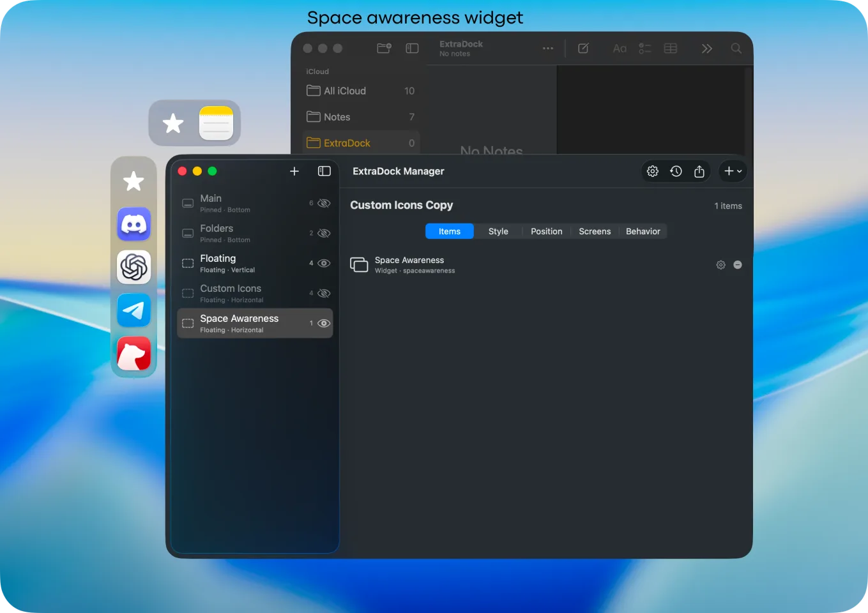Open ExtraDock Manager settings gear in toolbar
Viewport: 868px width, 613px height.
click(653, 171)
